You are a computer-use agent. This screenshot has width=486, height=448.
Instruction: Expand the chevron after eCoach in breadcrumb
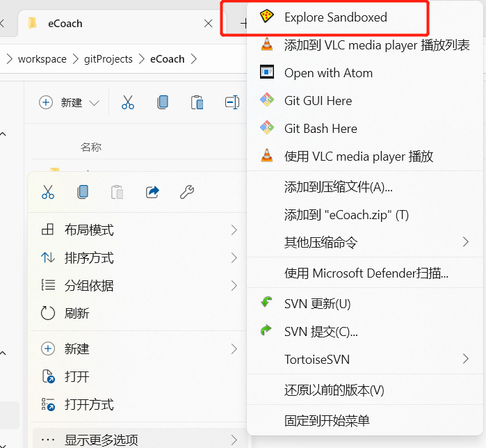tap(194, 59)
